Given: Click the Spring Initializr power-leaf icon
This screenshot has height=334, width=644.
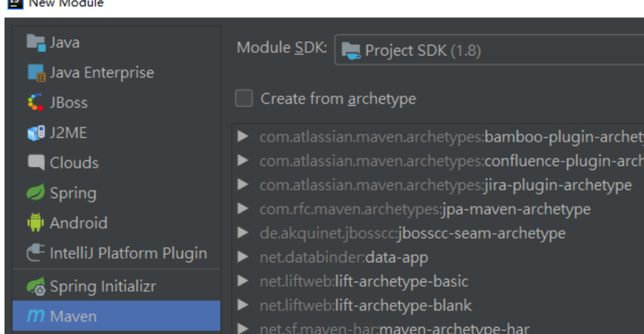Looking at the screenshot, I should pos(36,287).
